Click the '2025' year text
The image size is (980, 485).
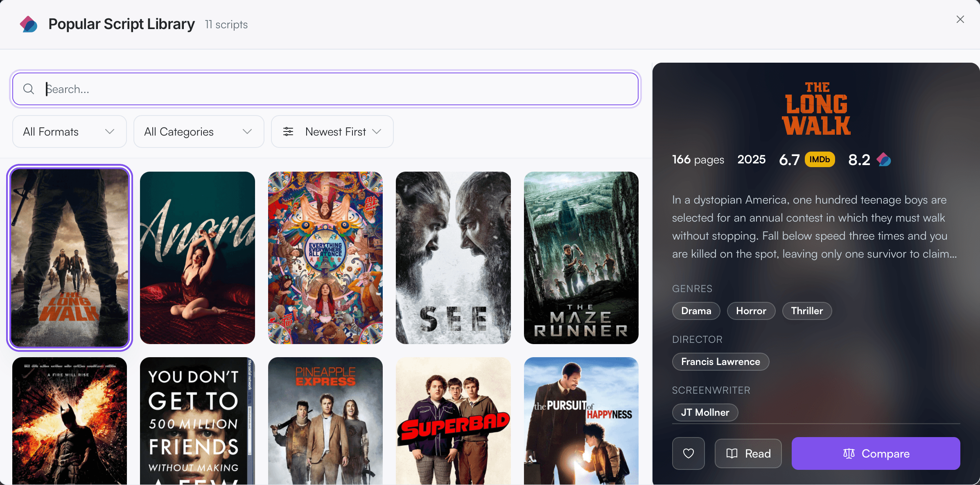pos(752,159)
